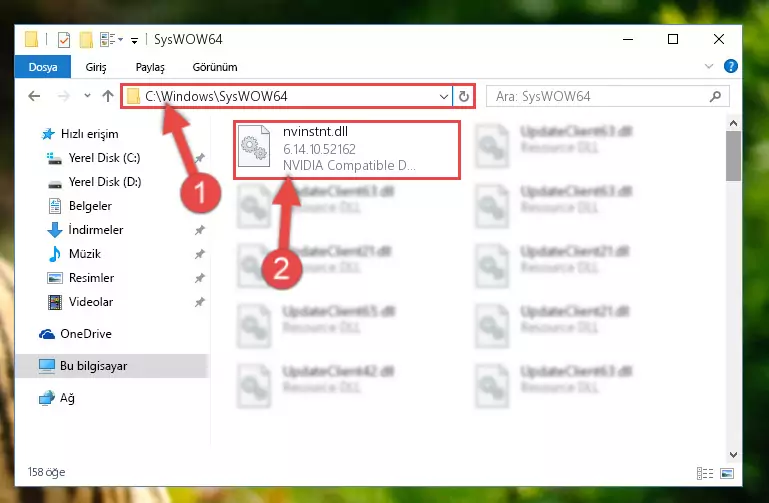
Task: Open Belgeler folder in sidebar
Action: (80, 206)
